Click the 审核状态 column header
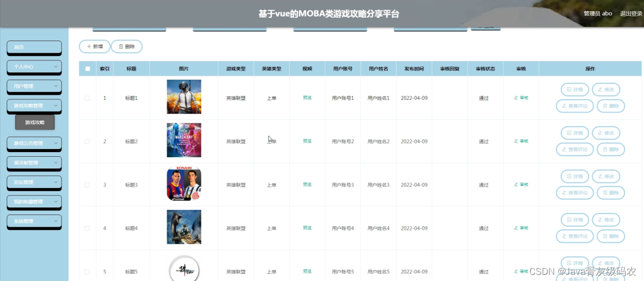The width and height of the screenshot is (644, 281). (x=485, y=68)
